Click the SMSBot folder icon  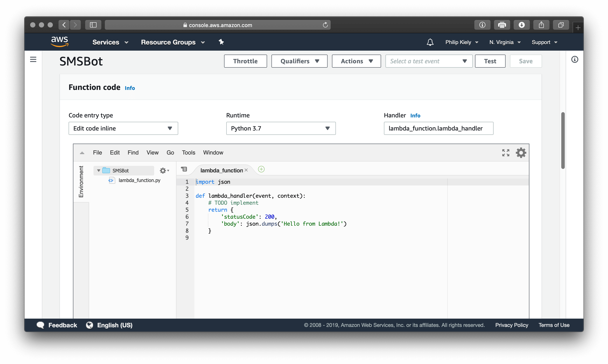(x=106, y=170)
